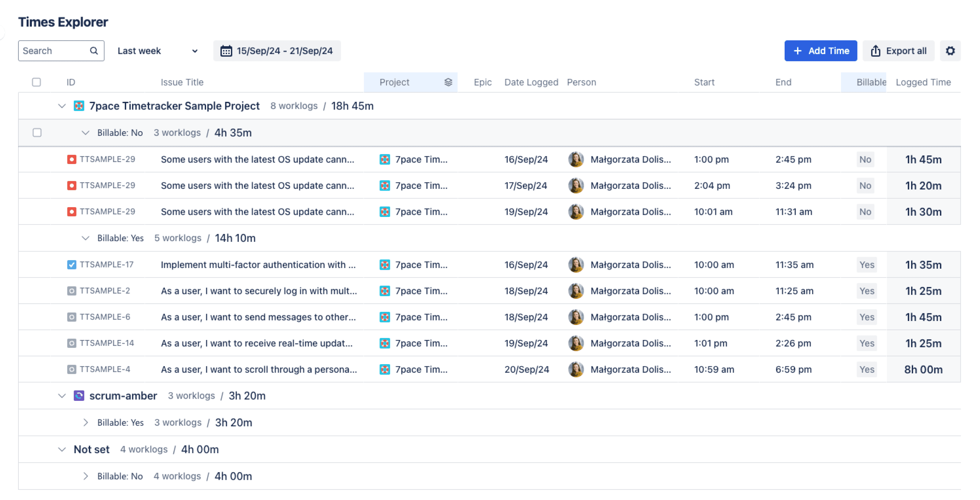Image resolution: width=980 pixels, height=500 pixels.
Task: Click the 8h 00m logged time cell
Action: point(923,370)
